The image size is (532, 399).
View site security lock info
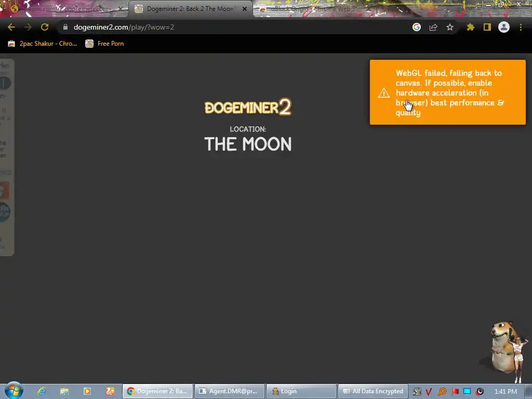tap(65, 27)
